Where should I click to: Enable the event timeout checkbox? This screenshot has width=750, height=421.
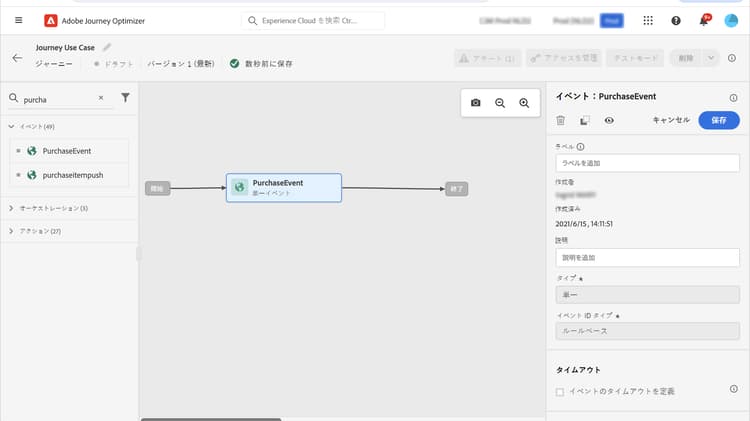[560, 392]
